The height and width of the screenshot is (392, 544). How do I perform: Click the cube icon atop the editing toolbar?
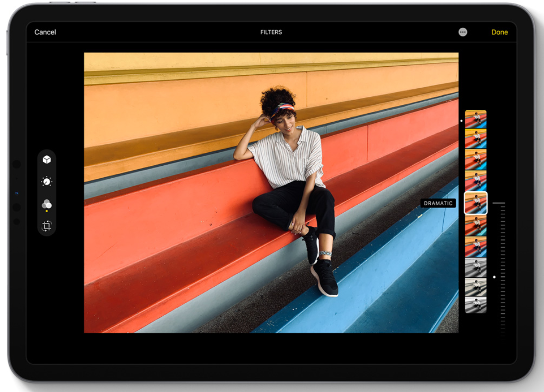click(x=46, y=160)
